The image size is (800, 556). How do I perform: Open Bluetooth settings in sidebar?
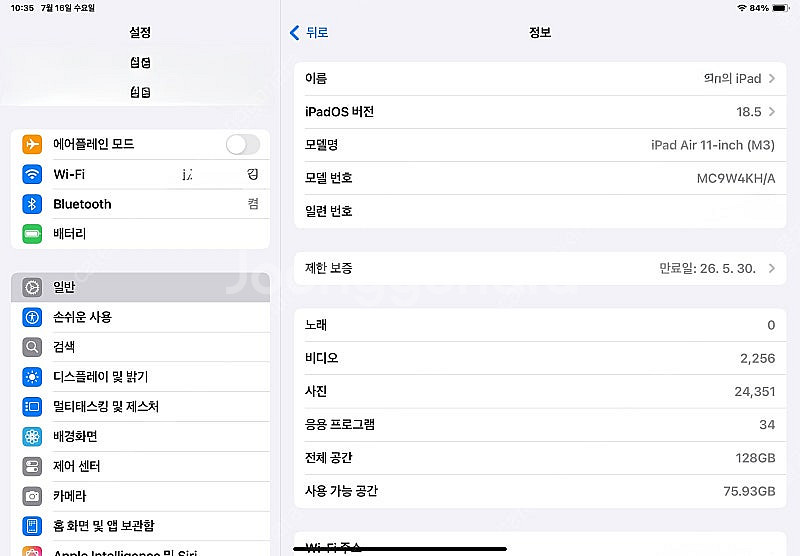(x=140, y=204)
